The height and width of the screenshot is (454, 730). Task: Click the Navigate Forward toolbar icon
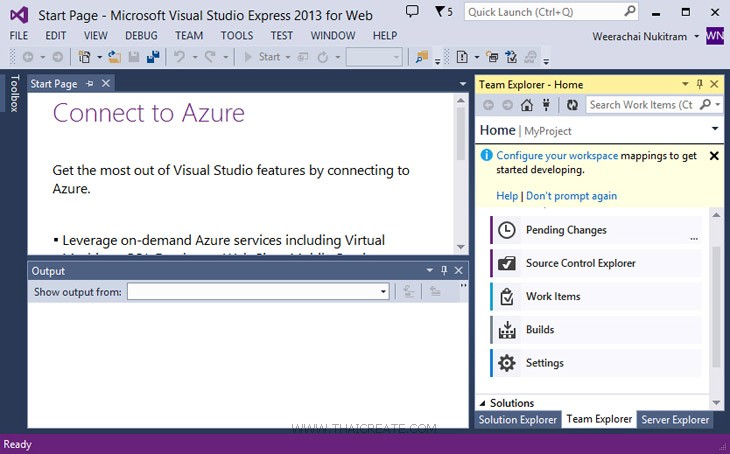[58, 57]
